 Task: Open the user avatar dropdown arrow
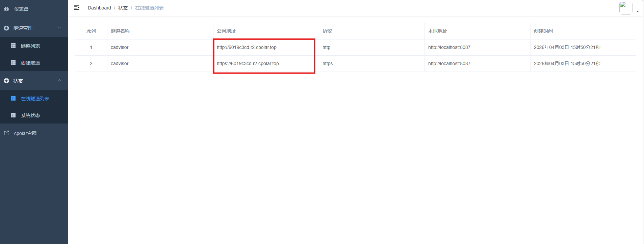click(x=638, y=11)
